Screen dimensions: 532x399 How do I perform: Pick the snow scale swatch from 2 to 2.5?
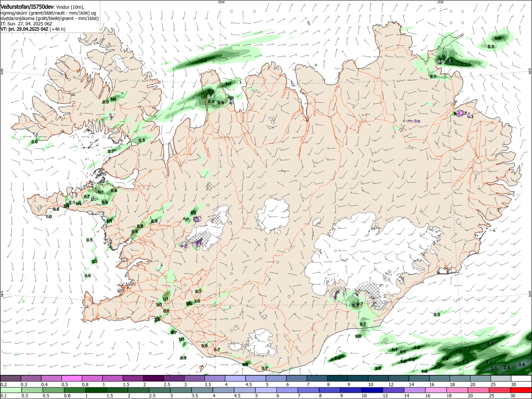153,378
